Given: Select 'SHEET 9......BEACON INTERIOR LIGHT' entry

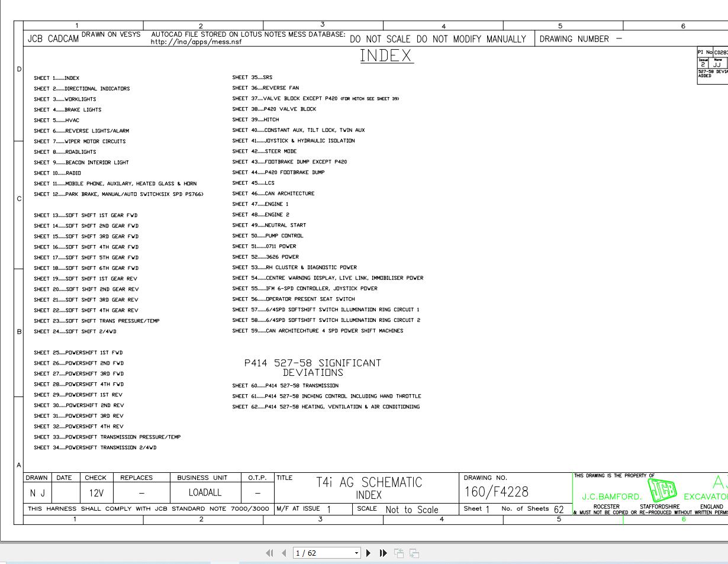Looking at the screenshot, I should point(81,163).
